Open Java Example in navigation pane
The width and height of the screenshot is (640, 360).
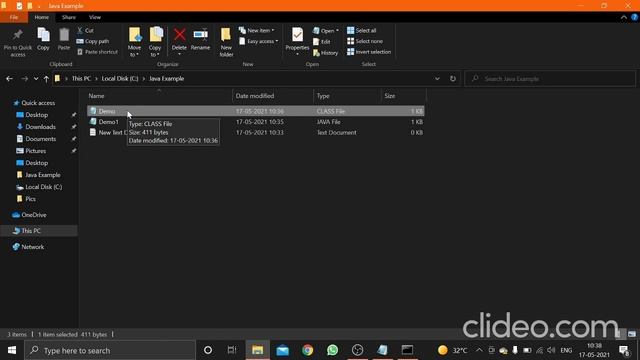(x=42, y=175)
